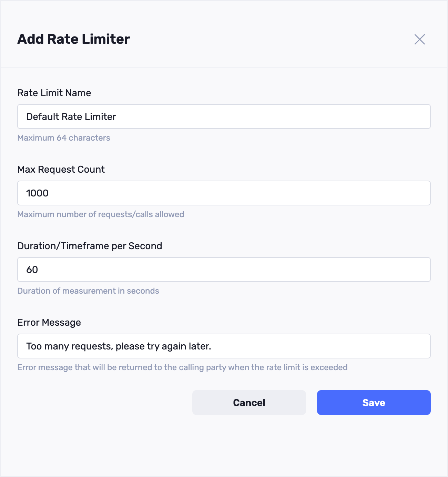Save the rate limiter
This screenshot has height=477, width=448.
[374, 403]
